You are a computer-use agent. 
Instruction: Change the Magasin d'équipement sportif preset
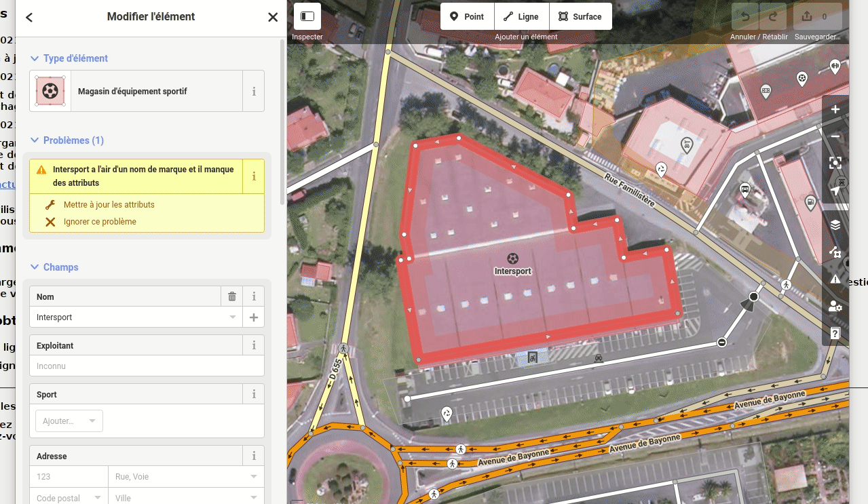(x=136, y=92)
